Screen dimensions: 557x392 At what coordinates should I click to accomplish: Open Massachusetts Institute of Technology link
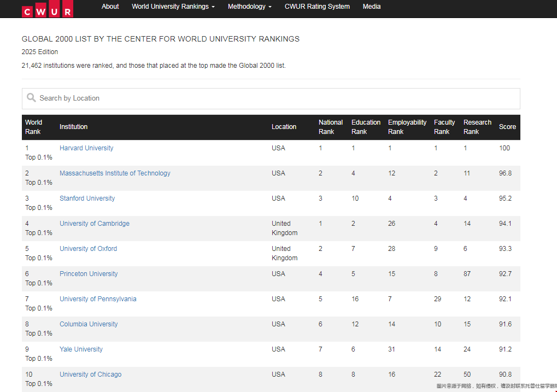(115, 173)
